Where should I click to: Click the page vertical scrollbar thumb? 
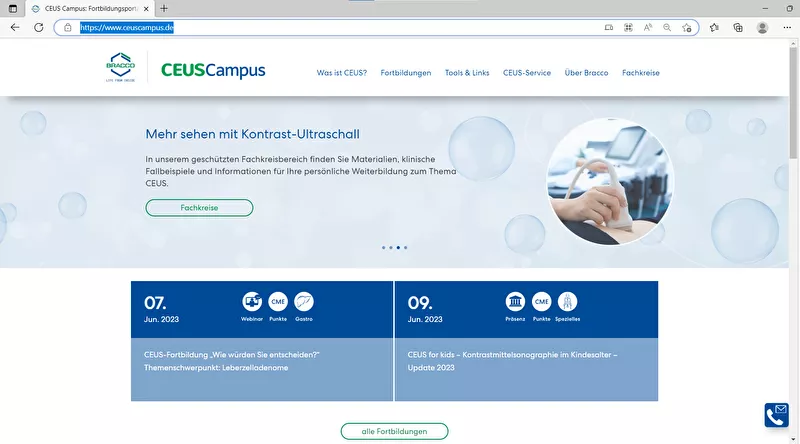click(x=793, y=105)
